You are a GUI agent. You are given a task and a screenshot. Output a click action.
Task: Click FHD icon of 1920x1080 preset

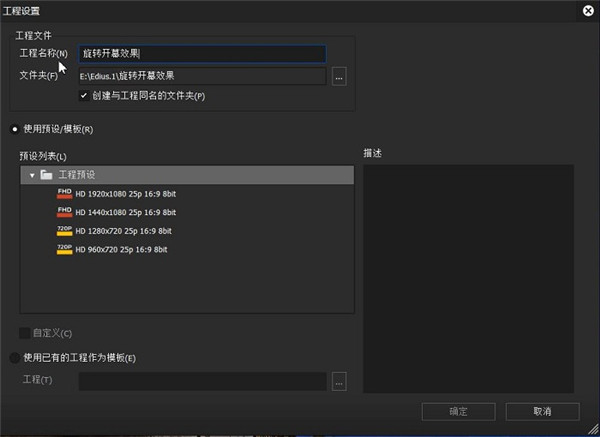pos(64,193)
